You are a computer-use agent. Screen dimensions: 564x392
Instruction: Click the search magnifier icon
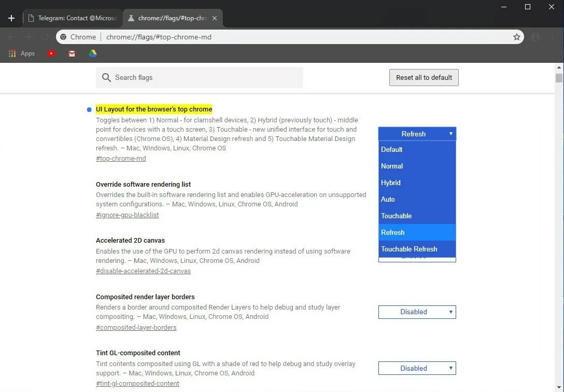[106, 78]
